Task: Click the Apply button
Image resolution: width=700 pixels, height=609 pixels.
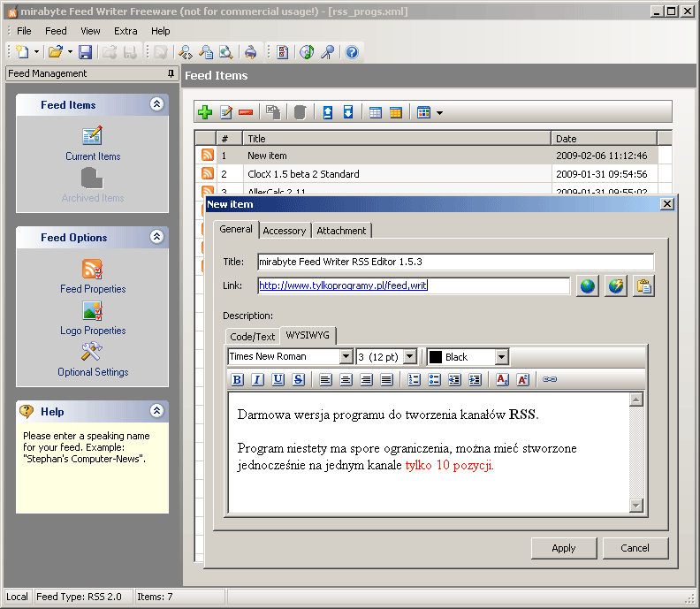Action: click(x=564, y=548)
